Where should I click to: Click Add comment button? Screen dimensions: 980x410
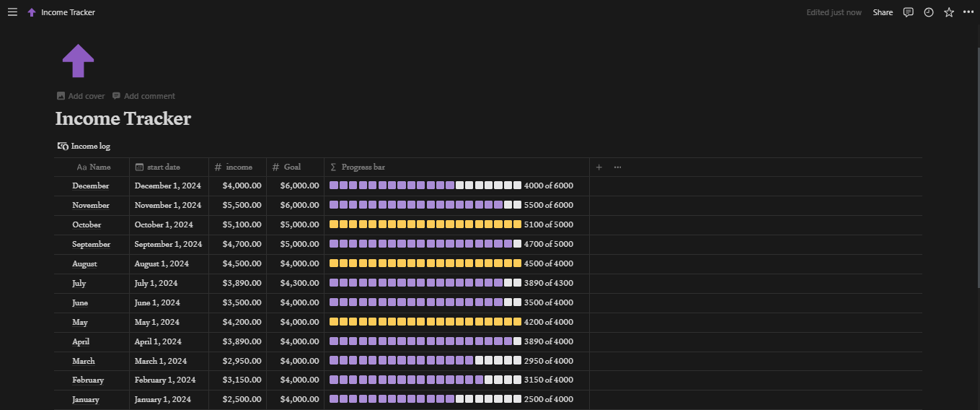pos(144,96)
